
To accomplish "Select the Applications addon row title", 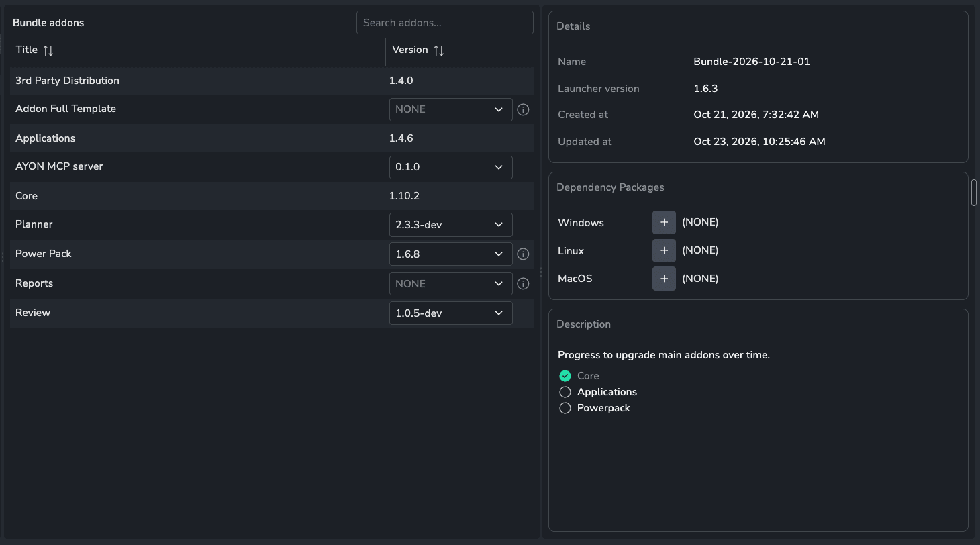I will click(45, 138).
